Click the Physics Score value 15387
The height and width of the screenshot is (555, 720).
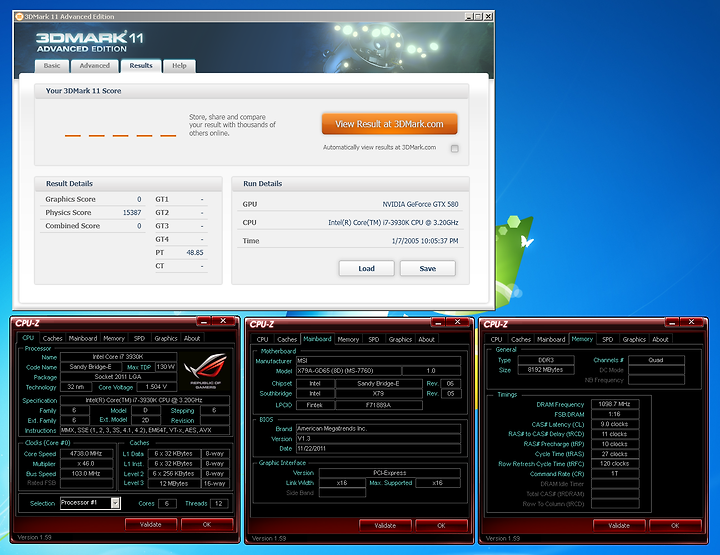pos(132,213)
